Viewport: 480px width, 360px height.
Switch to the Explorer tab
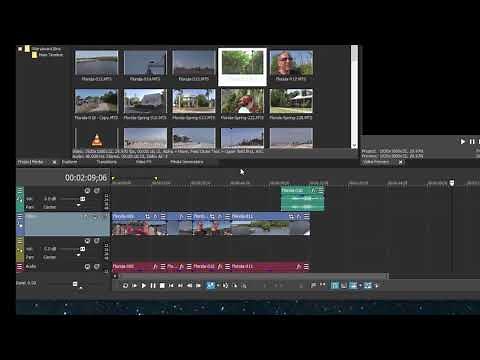coord(69,162)
